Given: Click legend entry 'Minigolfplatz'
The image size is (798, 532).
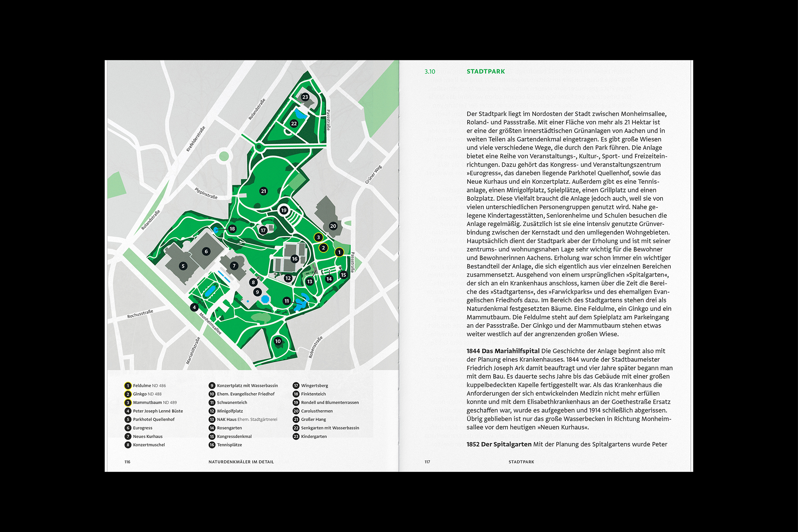Looking at the screenshot, I should point(226,411).
